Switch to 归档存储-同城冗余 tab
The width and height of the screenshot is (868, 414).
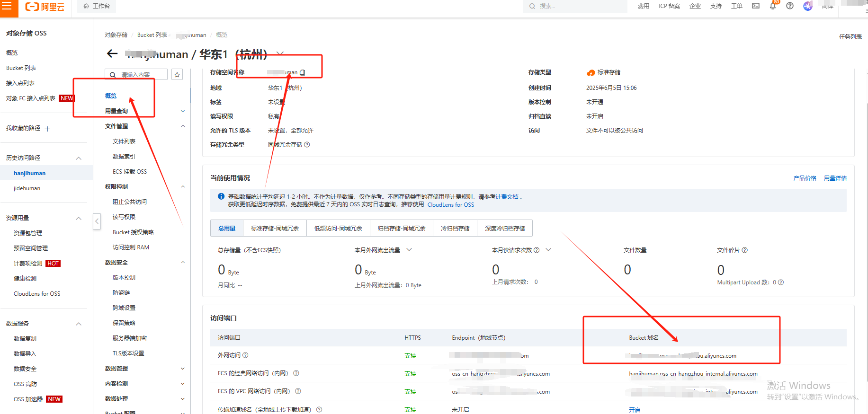(402, 228)
